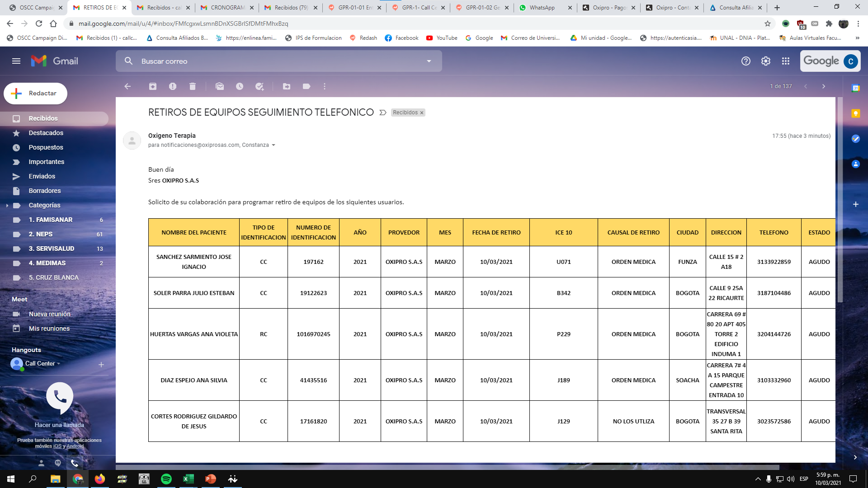The width and height of the screenshot is (868, 488).
Task: Toggle importance marker beside the subject
Action: pyautogui.click(x=383, y=113)
